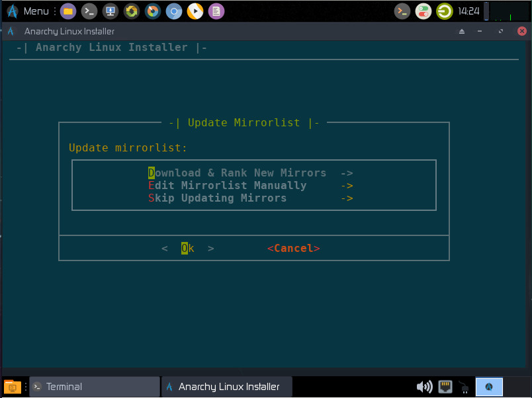
Task: Select Skip Updating Mirrors option
Action: coord(250,198)
